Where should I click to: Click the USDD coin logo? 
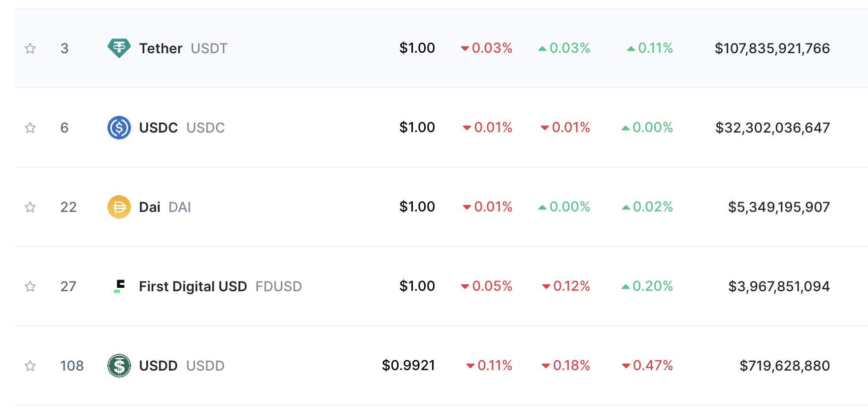pos(119,366)
